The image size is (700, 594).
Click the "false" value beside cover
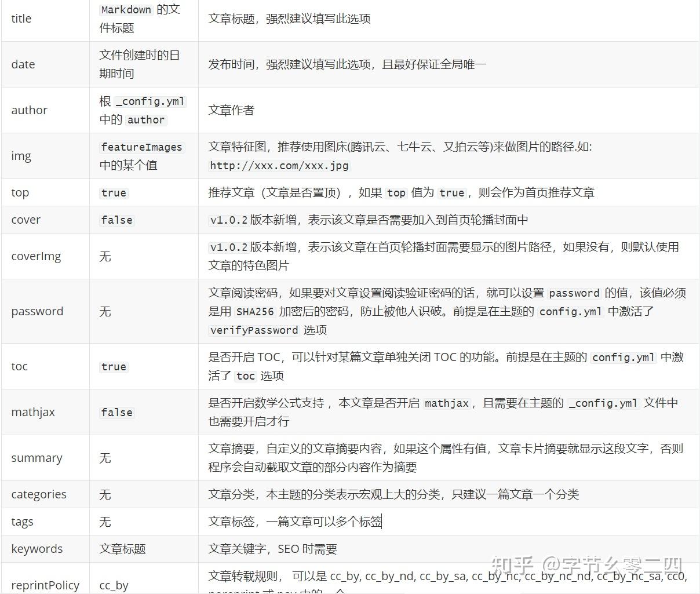click(x=116, y=220)
